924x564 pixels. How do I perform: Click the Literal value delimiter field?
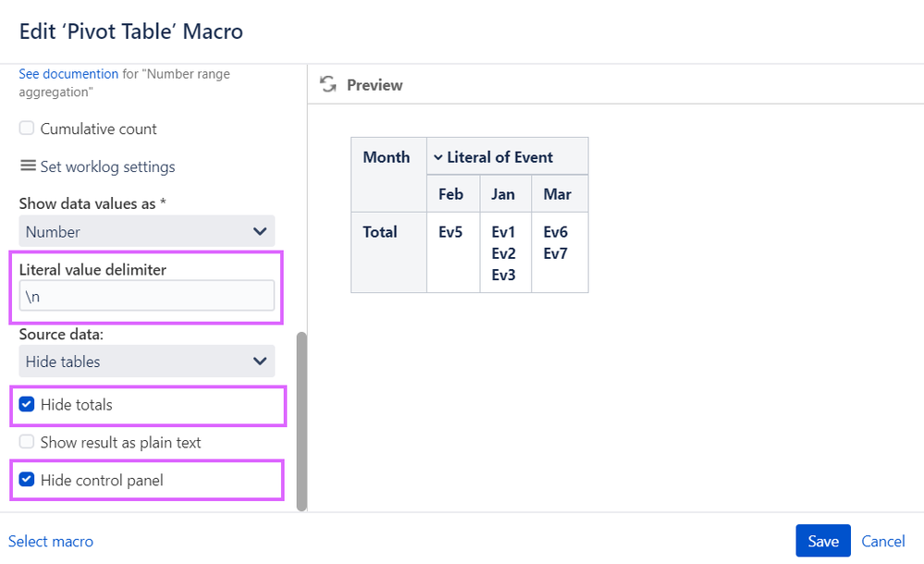146,296
